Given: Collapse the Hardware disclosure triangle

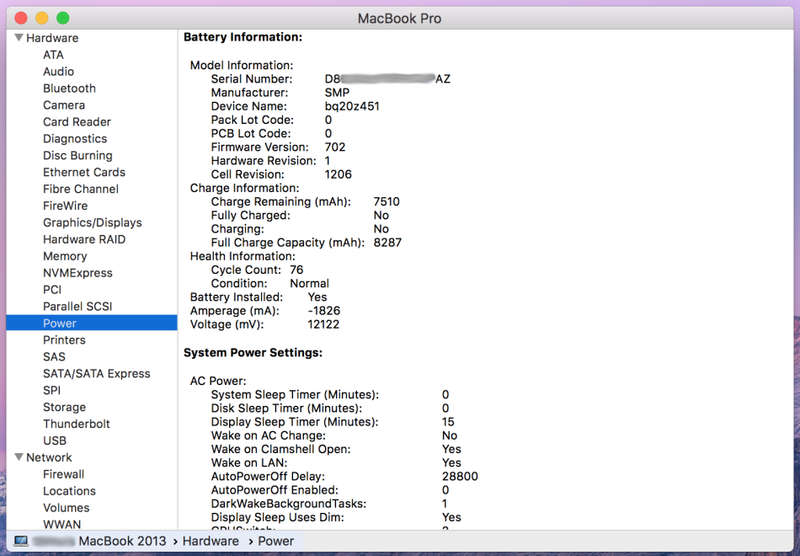Looking at the screenshot, I should pos(19,38).
